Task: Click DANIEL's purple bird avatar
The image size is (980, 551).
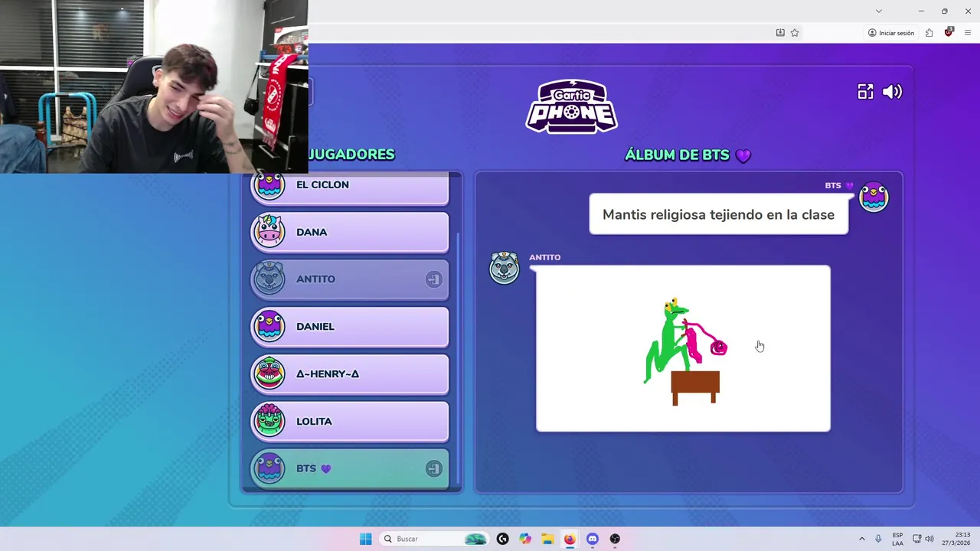Action: pos(269,327)
